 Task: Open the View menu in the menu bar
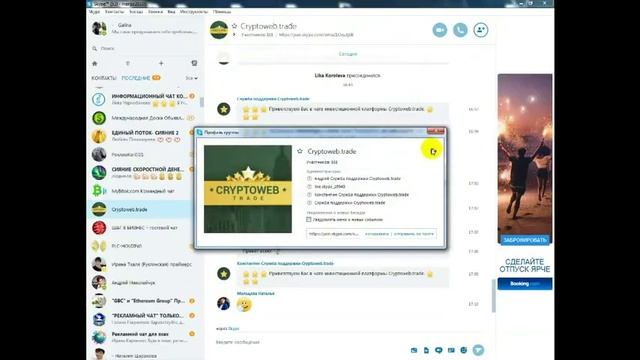(171, 12)
